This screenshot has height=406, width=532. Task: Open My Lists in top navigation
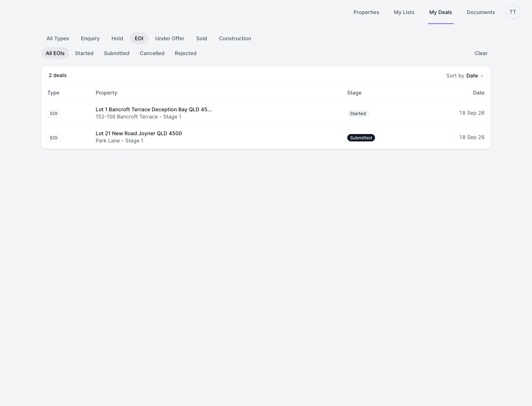[404, 12]
